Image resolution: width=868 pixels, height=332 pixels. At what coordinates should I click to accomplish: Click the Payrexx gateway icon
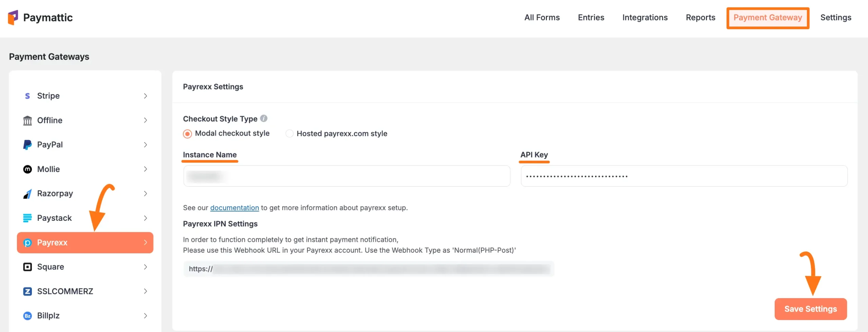(28, 242)
